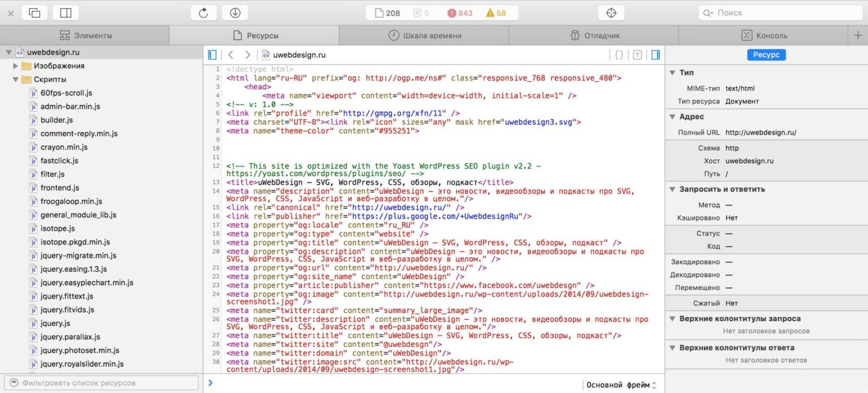Open jquery.easypiechart.min.js
868x393 pixels.
(87, 283)
